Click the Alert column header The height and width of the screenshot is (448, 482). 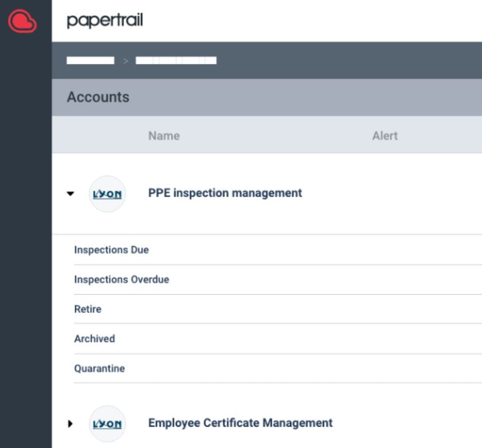(x=385, y=136)
